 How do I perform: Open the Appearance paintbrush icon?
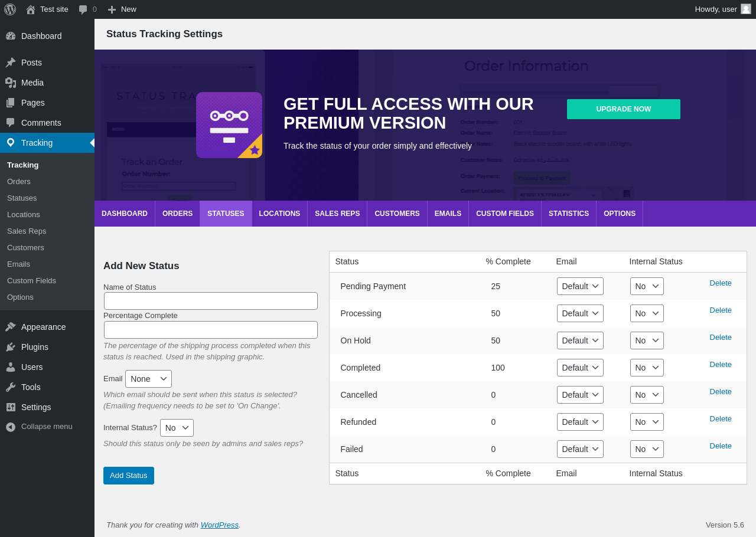(x=11, y=327)
